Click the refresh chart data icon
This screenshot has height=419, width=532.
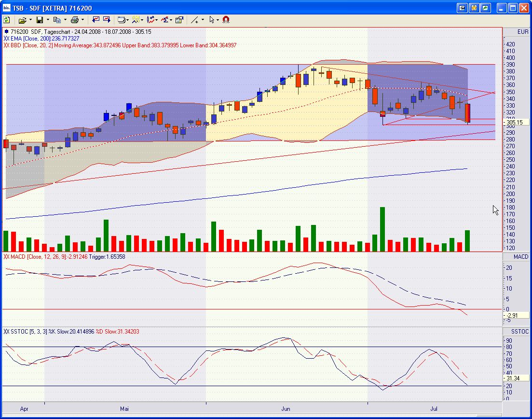point(7,20)
